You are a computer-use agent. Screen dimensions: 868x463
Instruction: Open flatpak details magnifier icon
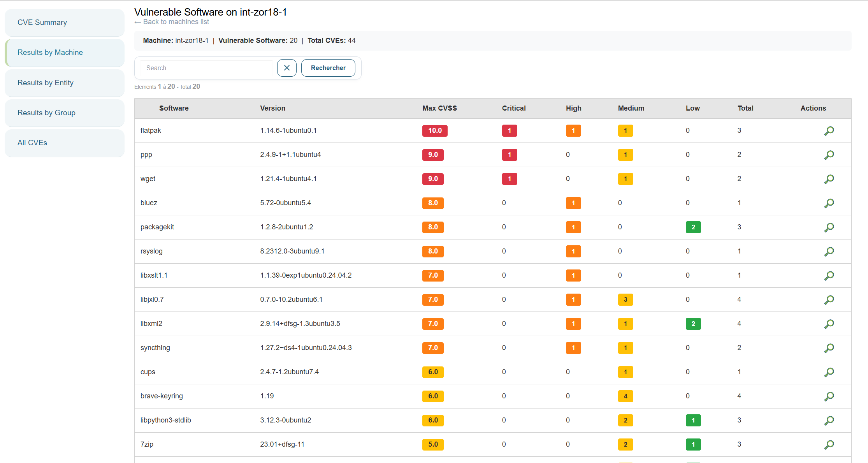click(x=829, y=131)
